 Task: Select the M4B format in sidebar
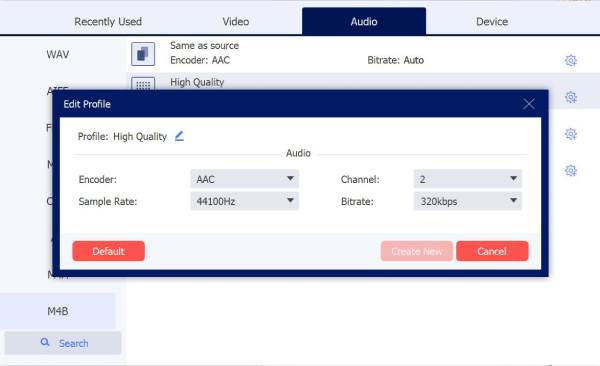click(x=58, y=311)
